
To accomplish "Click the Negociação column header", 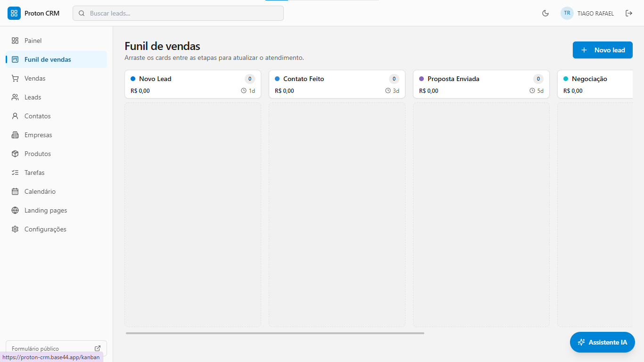I will 595,84.
